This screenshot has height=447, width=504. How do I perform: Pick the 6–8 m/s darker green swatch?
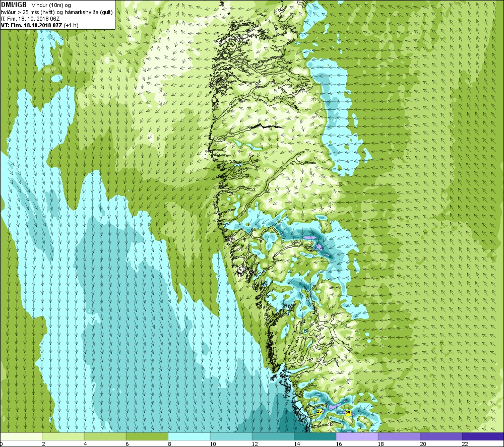pyautogui.click(x=147, y=436)
